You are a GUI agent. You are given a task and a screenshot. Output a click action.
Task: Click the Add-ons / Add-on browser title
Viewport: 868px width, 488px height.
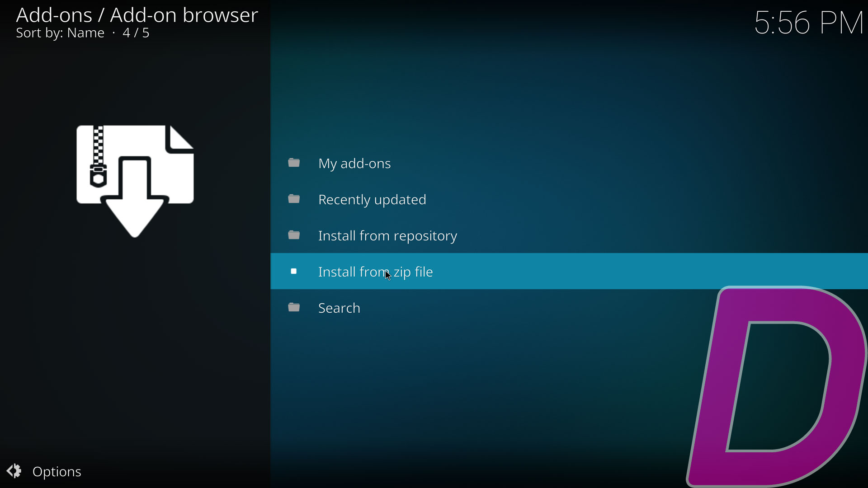point(137,15)
